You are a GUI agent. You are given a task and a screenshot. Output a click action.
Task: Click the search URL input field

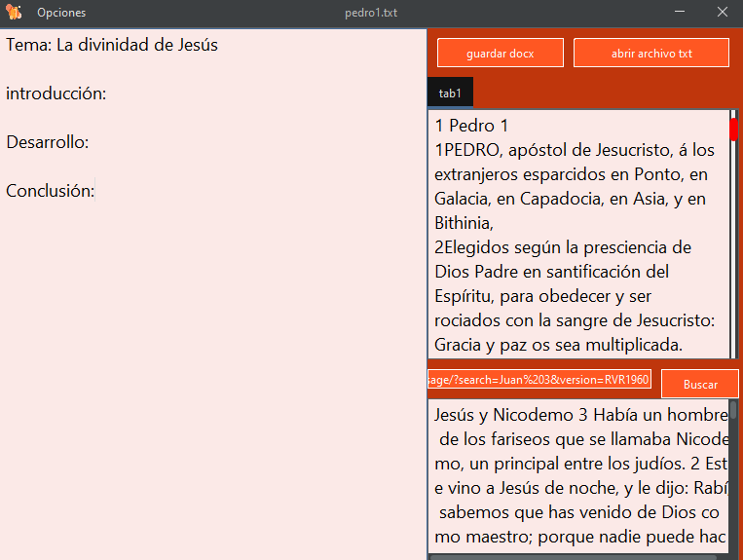point(539,380)
